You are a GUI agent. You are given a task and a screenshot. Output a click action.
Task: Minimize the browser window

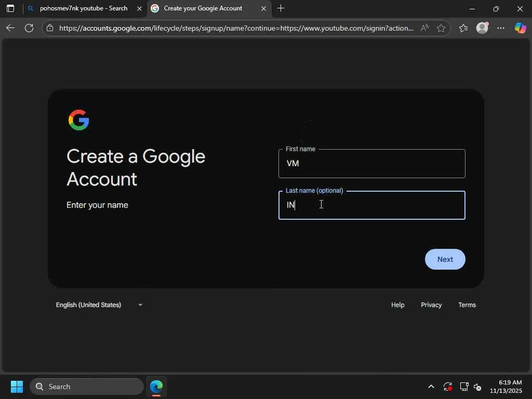click(472, 9)
